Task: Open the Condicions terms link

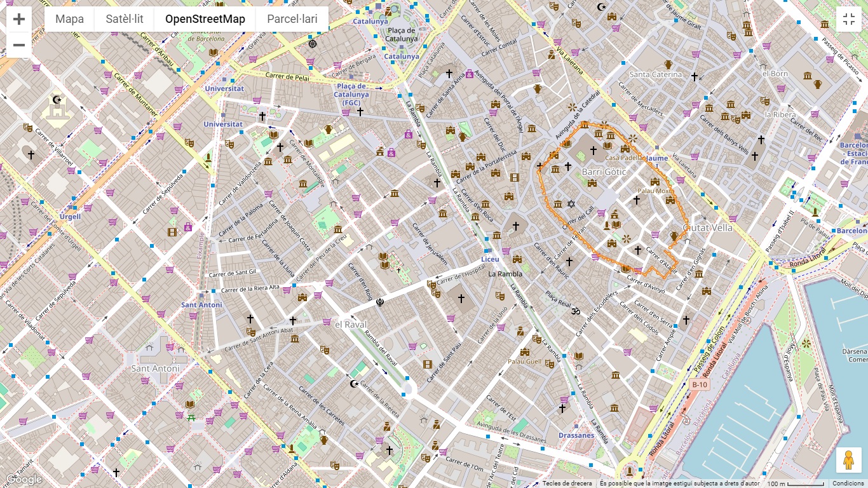Action: [848, 484]
